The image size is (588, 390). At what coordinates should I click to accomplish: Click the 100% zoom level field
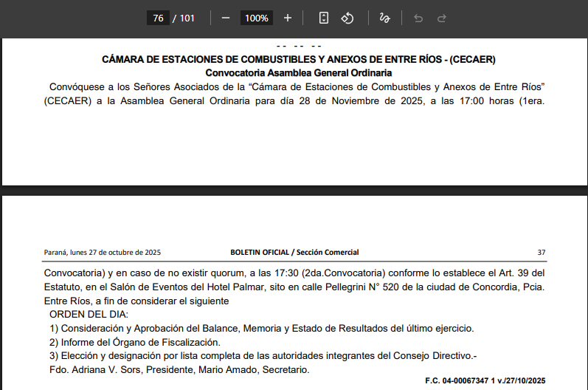coord(257,18)
